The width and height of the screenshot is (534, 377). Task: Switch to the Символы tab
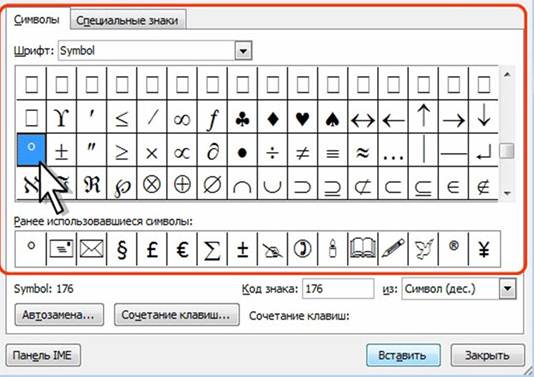click(37, 19)
